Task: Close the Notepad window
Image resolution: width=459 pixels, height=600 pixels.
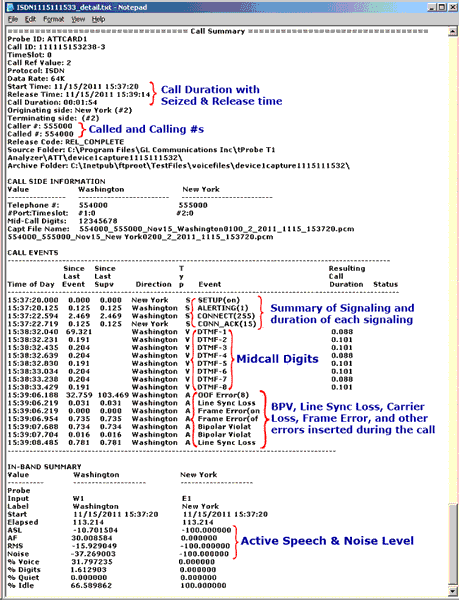Action: pos(452,7)
